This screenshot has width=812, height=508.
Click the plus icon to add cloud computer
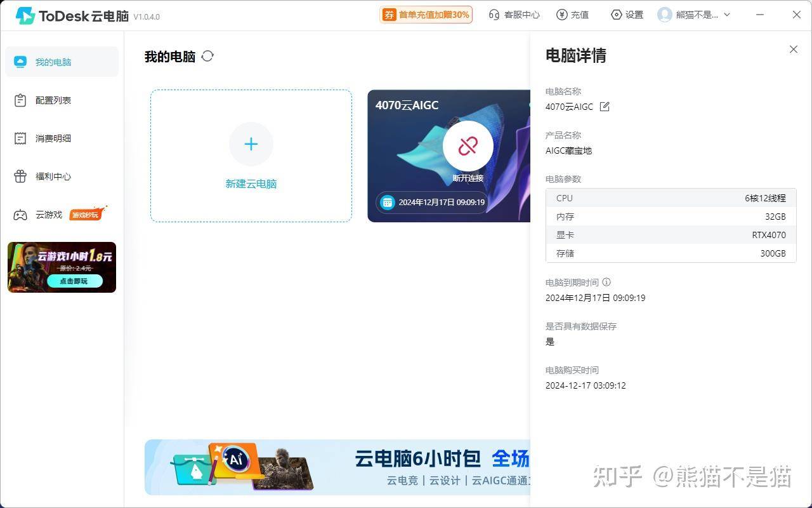point(251,144)
